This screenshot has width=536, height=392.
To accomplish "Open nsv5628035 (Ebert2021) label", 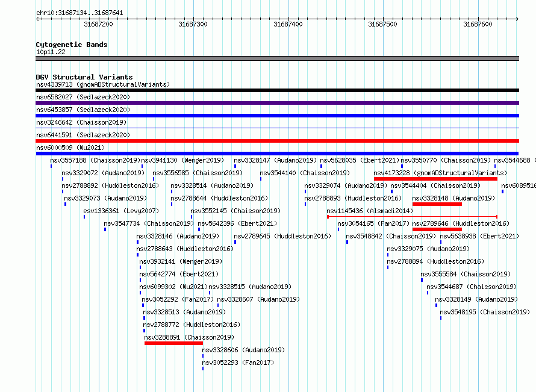I will pos(360,160).
